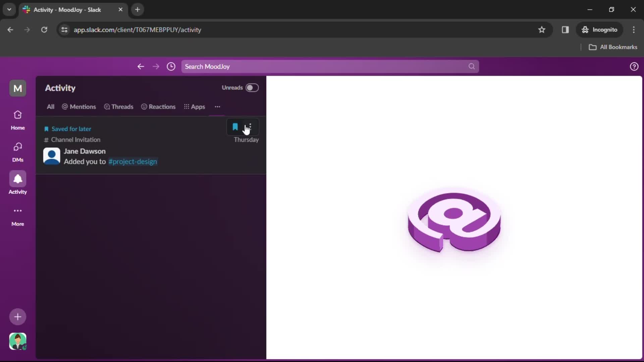
Task: Expand the browser tab options
Action: 9,10
